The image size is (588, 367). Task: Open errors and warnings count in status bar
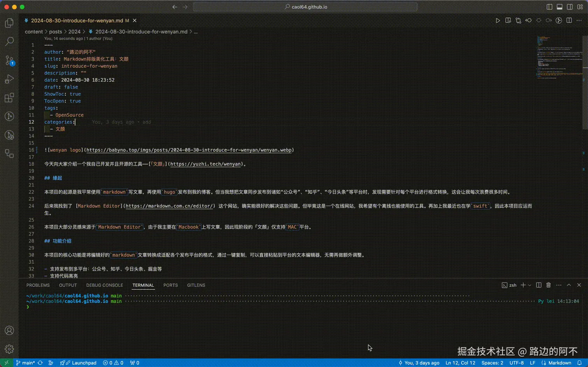click(113, 363)
